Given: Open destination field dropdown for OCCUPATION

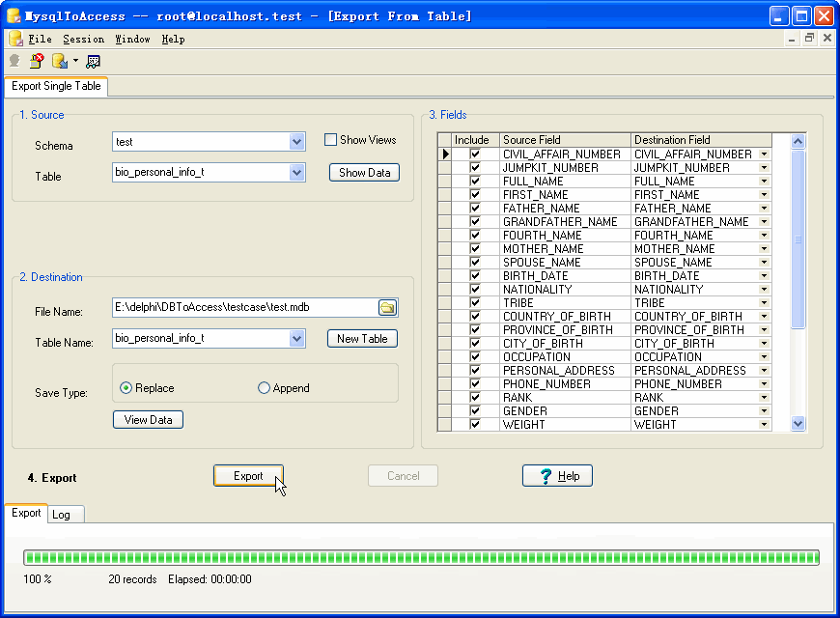Looking at the screenshot, I should point(765,357).
